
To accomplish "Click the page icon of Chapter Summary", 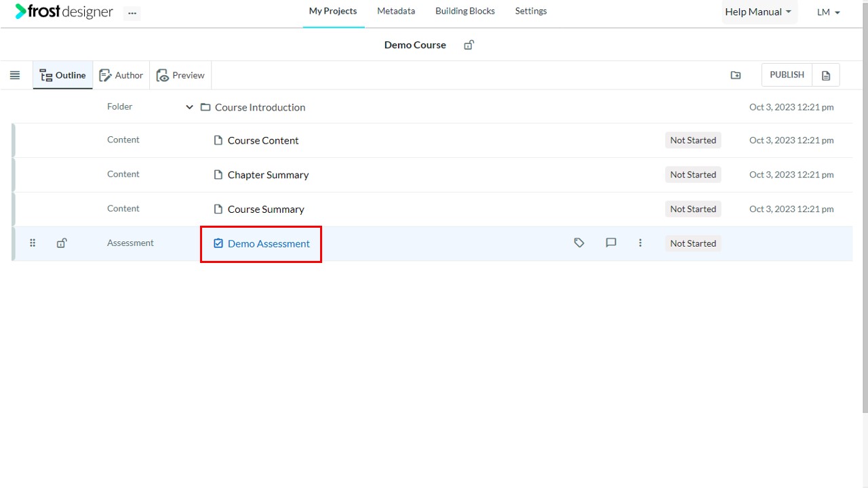I will [218, 175].
